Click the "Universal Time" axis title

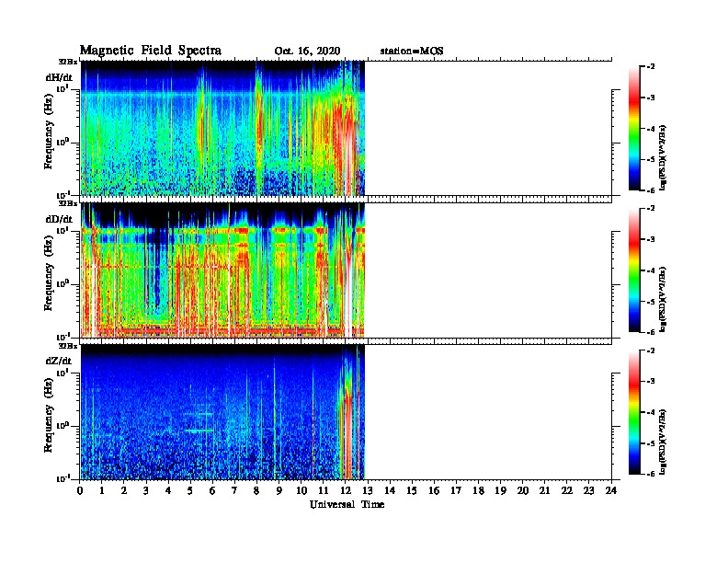pos(347,504)
